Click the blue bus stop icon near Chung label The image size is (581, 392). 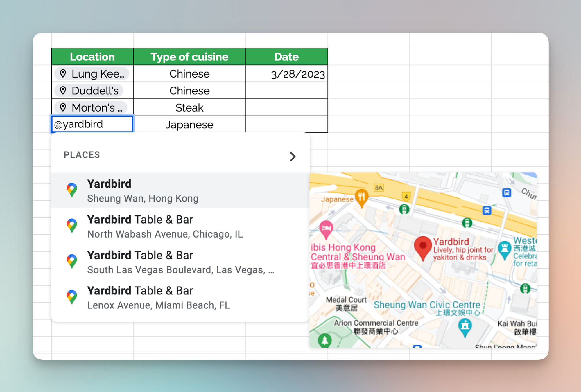(x=507, y=193)
